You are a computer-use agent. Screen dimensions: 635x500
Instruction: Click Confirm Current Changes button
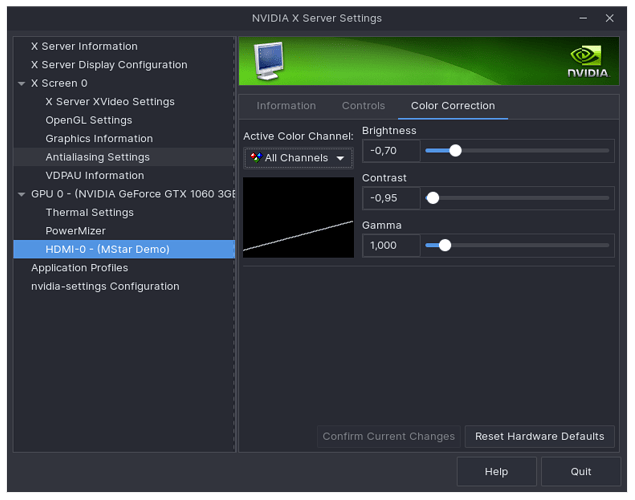(x=389, y=436)
